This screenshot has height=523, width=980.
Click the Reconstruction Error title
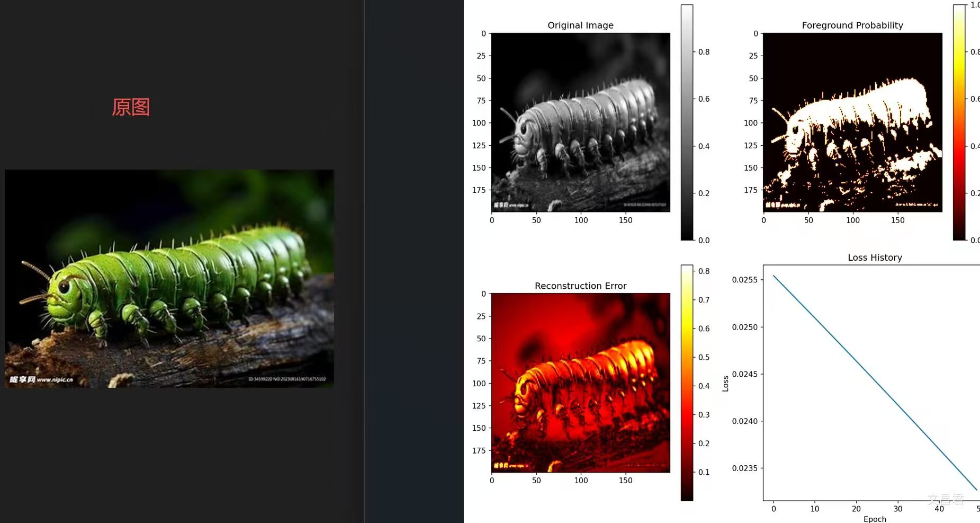point(580,286)
